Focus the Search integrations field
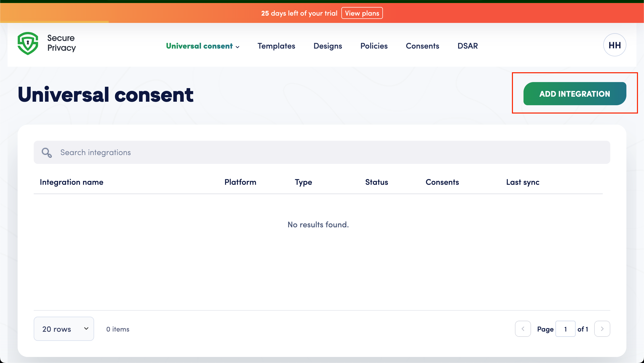 pyautogui.click(x=322, y=152)
